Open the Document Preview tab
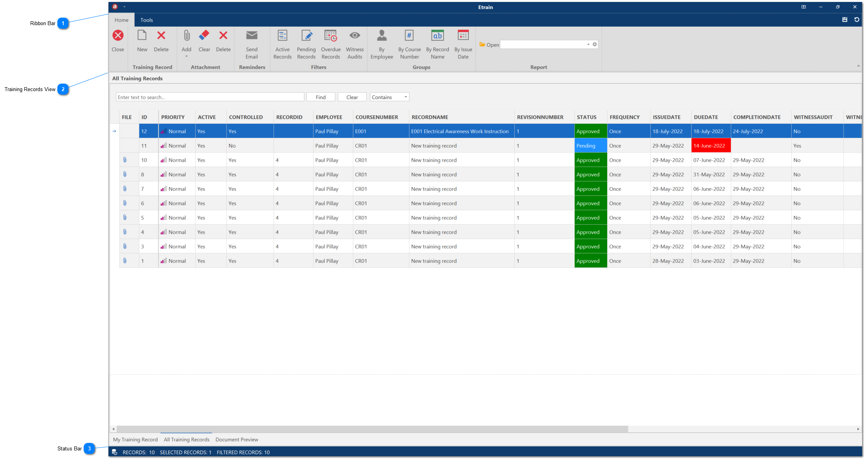This screenshot has height=461, width=868. [237, 439]
